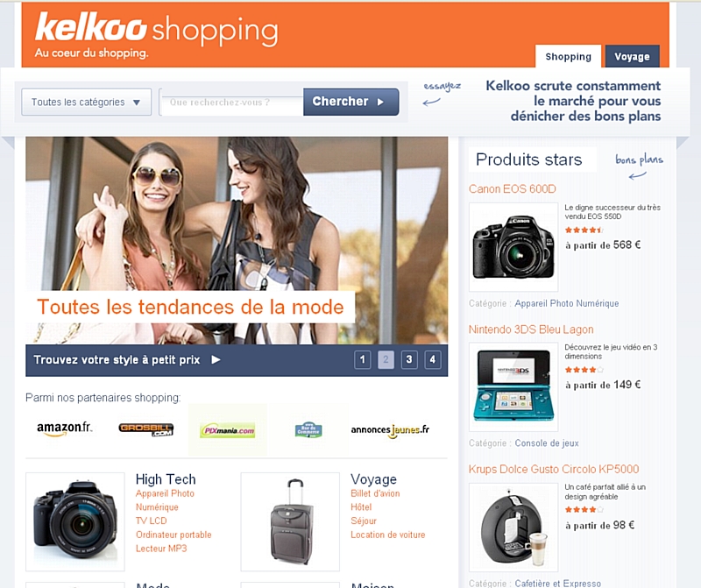Select the Pixmania.com partner logo

pyautogui.click(x=228, y=430)
